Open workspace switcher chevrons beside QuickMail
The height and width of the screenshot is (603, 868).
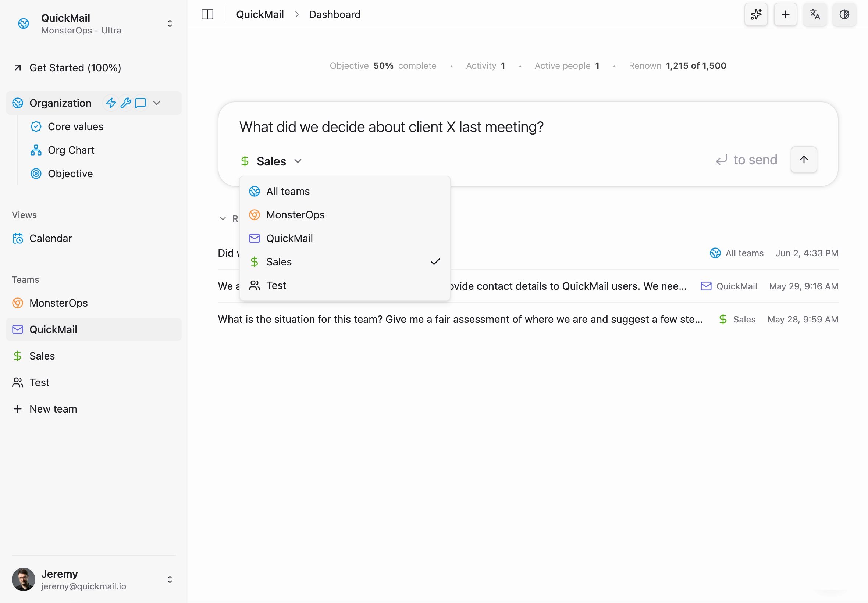[170, 24]
